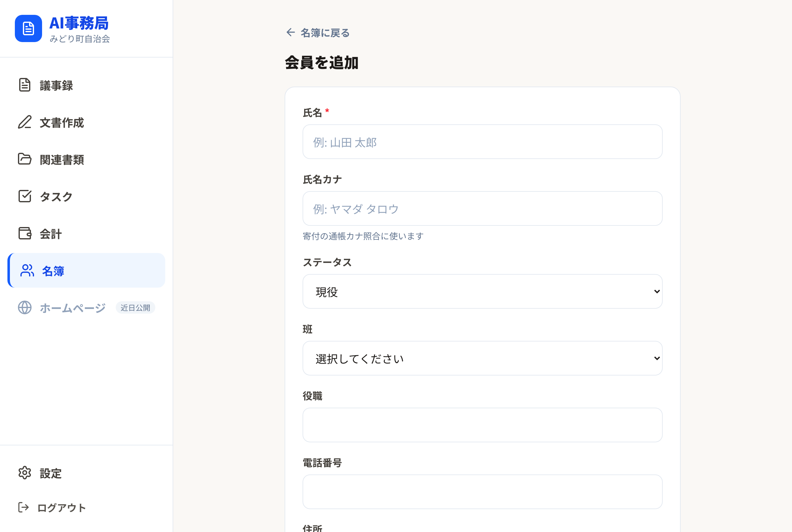
Task: Open the 会計 section
Action: (86, 234)
